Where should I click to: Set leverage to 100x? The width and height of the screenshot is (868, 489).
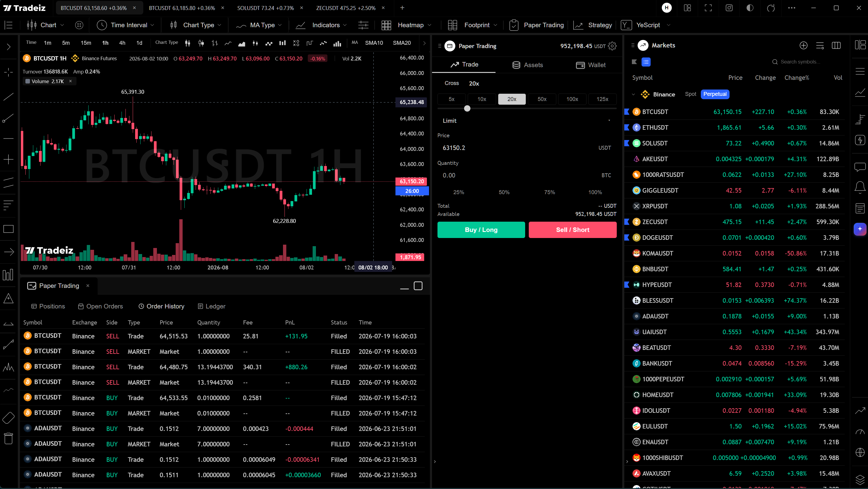(x=572, y=99)
